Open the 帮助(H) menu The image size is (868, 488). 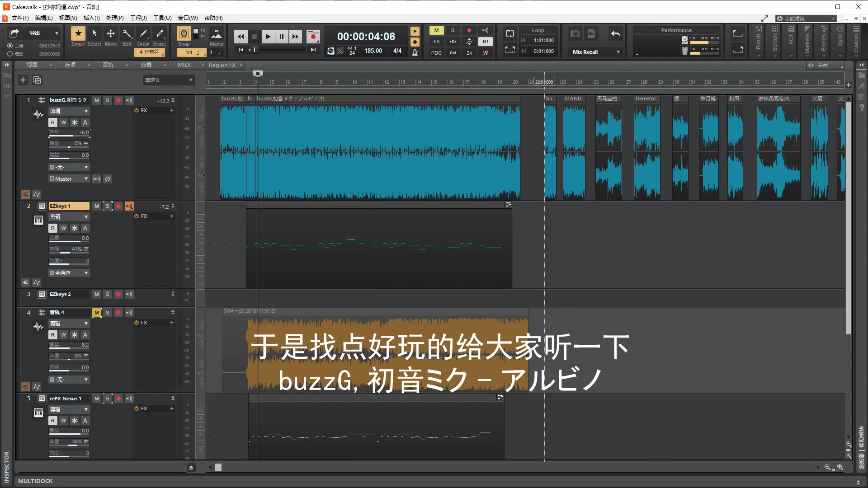pyautogui.click(x=213, y=18)
